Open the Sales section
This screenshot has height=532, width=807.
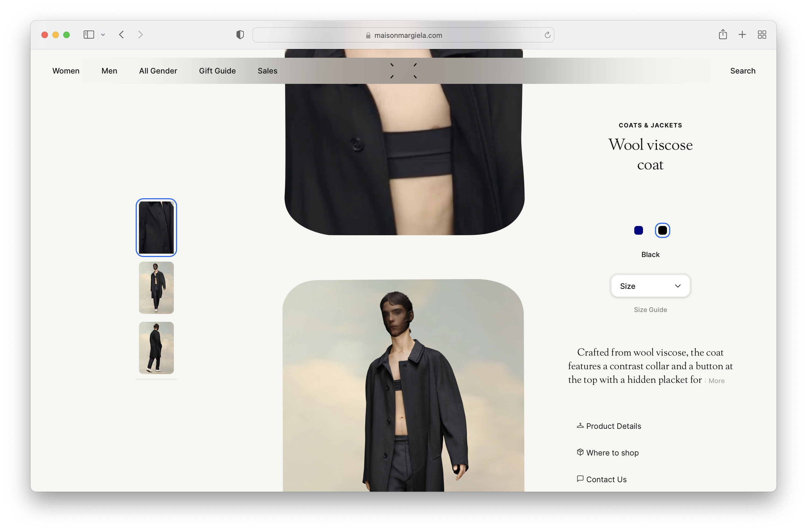[268, 71]
